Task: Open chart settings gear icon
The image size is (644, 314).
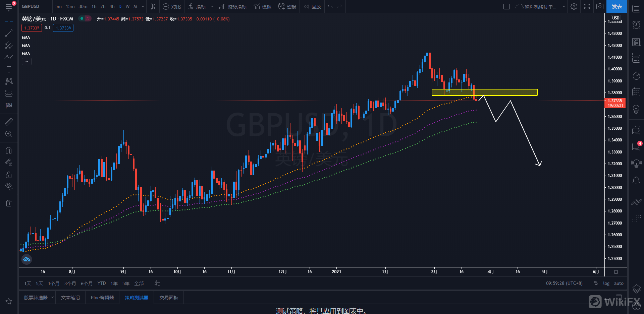Action: pos(574,6)
